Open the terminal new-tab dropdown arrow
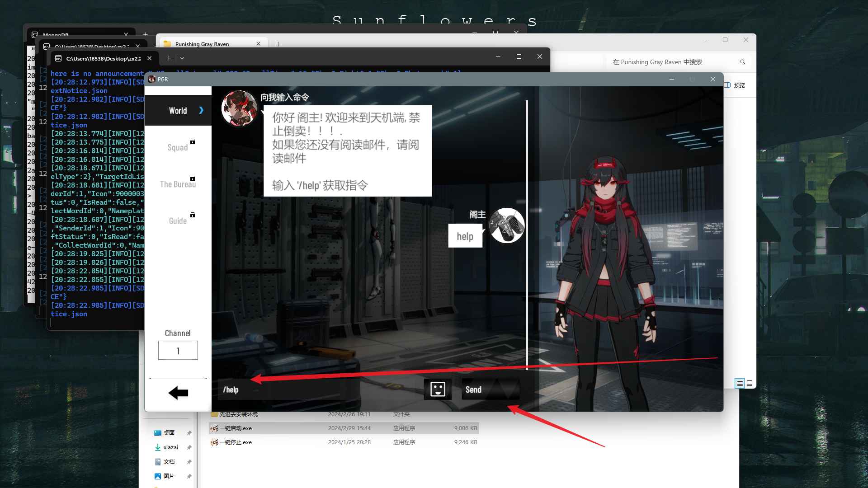The width and height of the screenshot is (868, 488). (182, 58)
